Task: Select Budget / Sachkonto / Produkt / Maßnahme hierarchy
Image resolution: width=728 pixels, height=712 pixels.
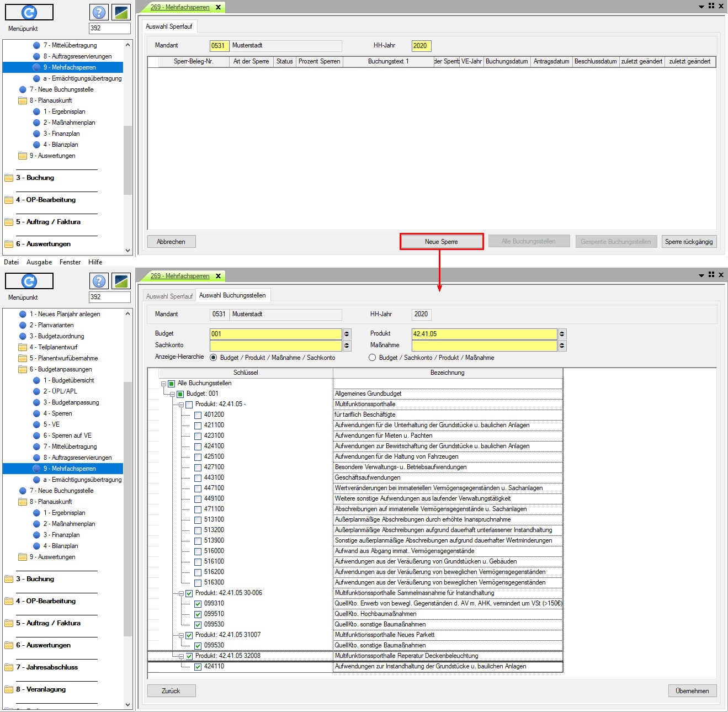Action: 372,358
